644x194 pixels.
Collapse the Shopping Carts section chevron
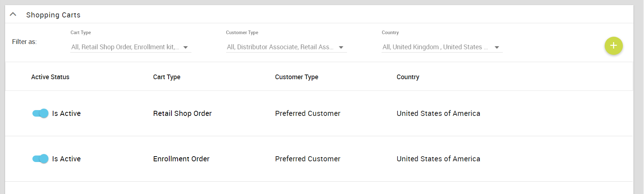point(13,15)
